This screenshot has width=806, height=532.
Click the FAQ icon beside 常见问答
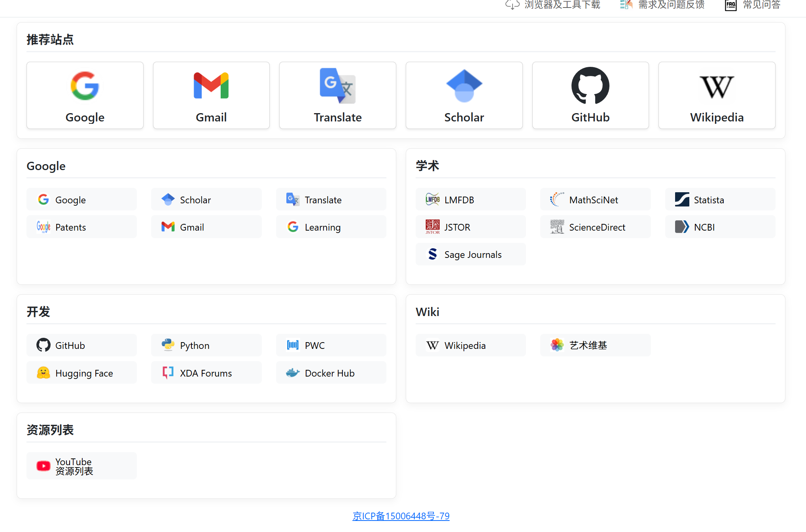tap(730, 5)
